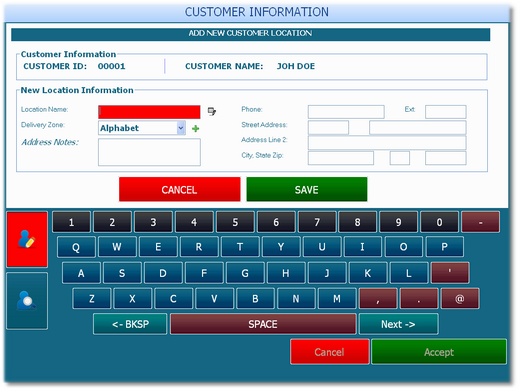520x392 pixels.
Task: Tap the O key
Action: [x=404, y=247]
